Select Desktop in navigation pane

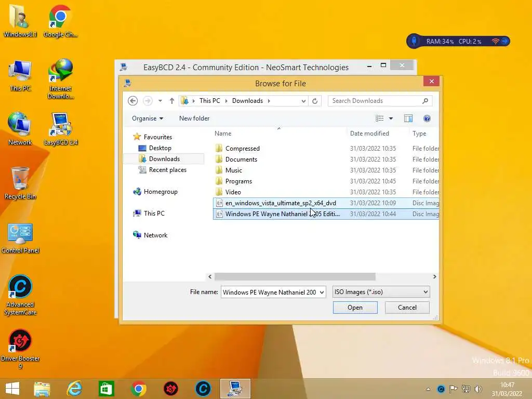155,148
